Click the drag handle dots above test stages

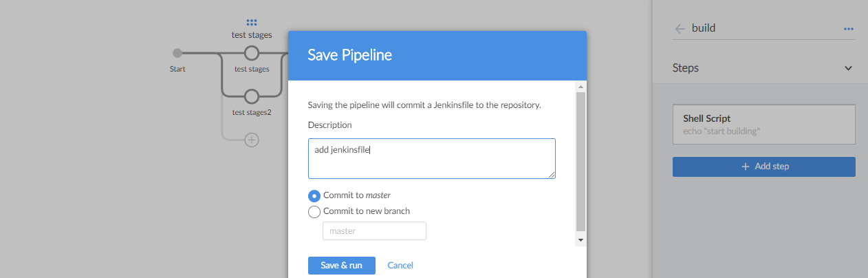[252, 23]
